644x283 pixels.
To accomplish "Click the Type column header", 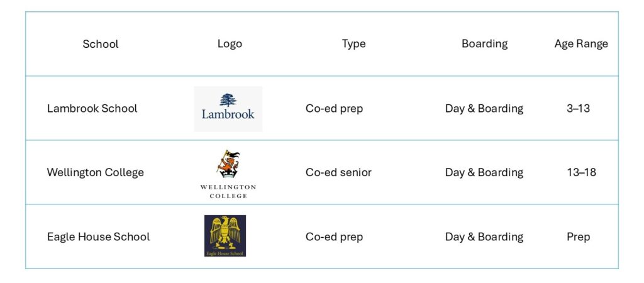I will click(x=353, y=44).
